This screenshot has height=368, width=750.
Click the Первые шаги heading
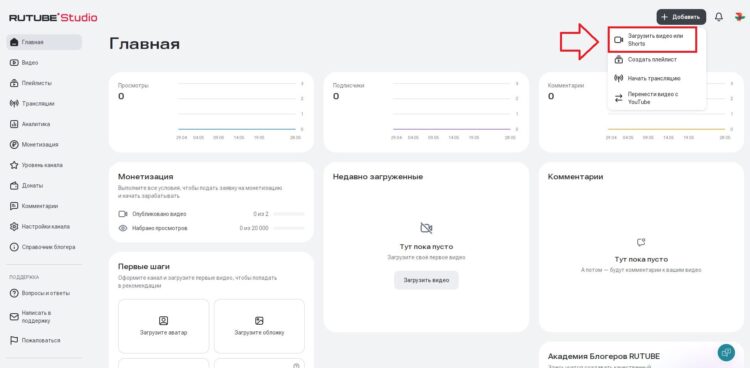coord(144,267)
